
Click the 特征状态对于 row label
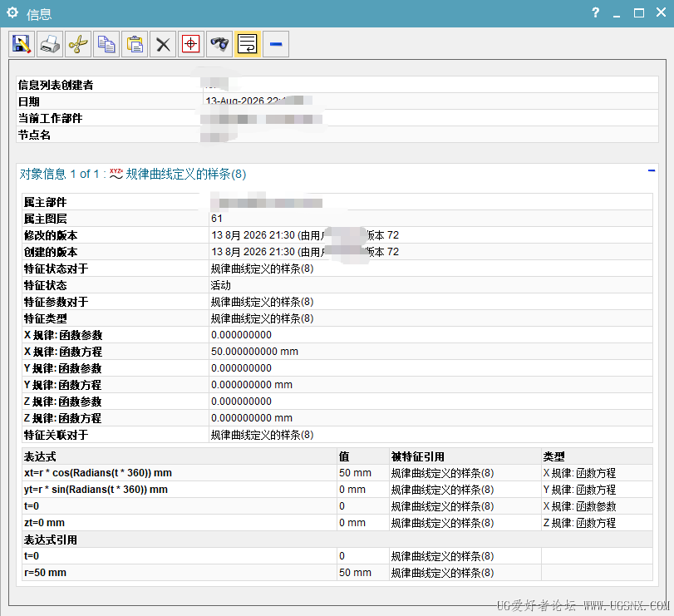[56, 269]
